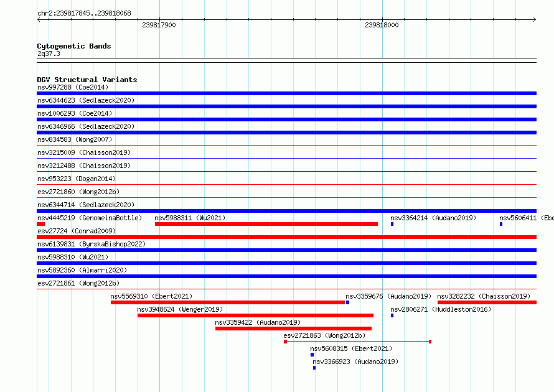Click right red endpoint of esv2721863 feature
The width and height of the screenshot is (554, 392).
pos(430,342)
